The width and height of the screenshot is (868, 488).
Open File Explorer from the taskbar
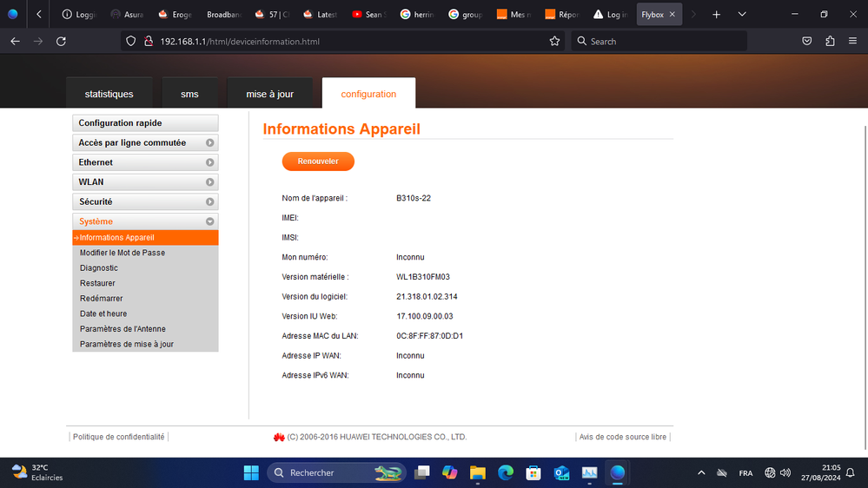[x=477, y=472]
